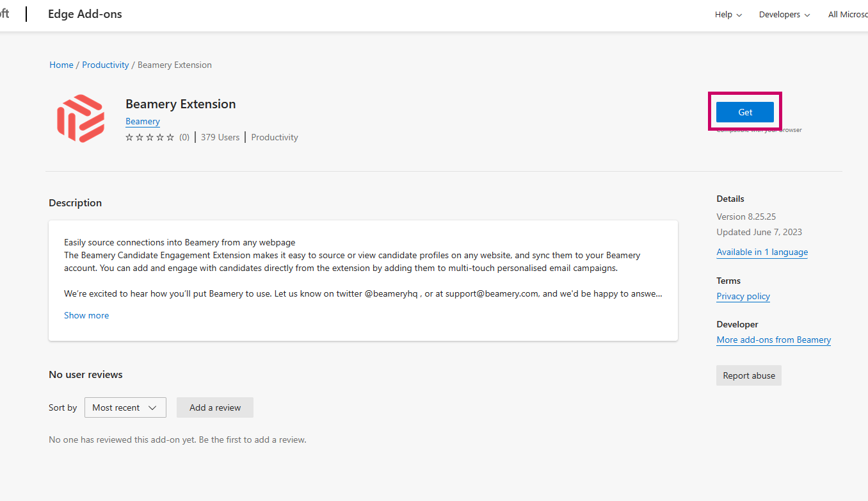Viewport: 868px width, 501px height.
Task: Go to Home breadcrumb link
Action: point(61,65)
